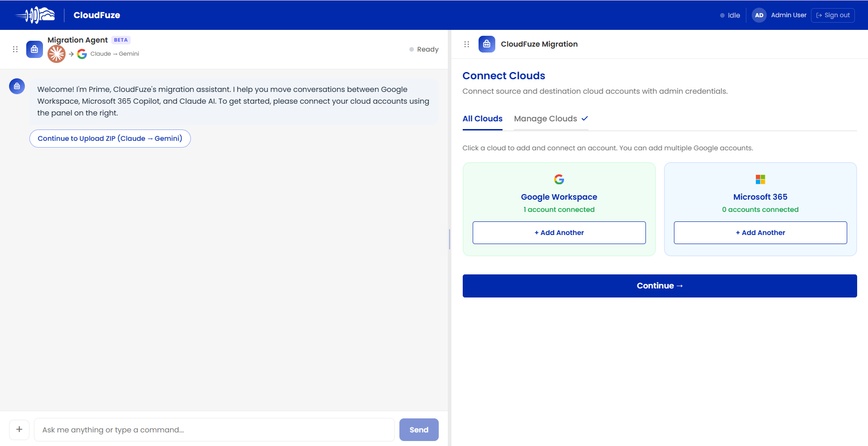Click the "1 account connected" status text
The width and height of the screenshot is (868, 446).
[559, 210]
